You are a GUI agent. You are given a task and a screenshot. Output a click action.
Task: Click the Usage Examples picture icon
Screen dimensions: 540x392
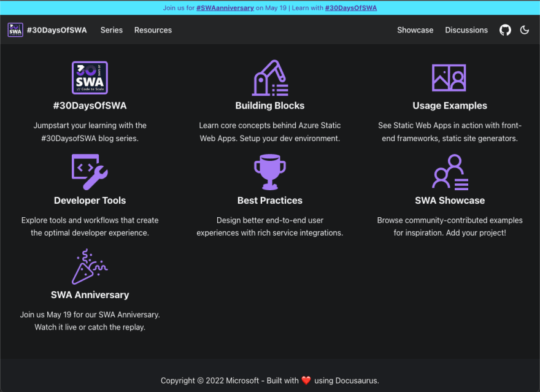point(449,78)
